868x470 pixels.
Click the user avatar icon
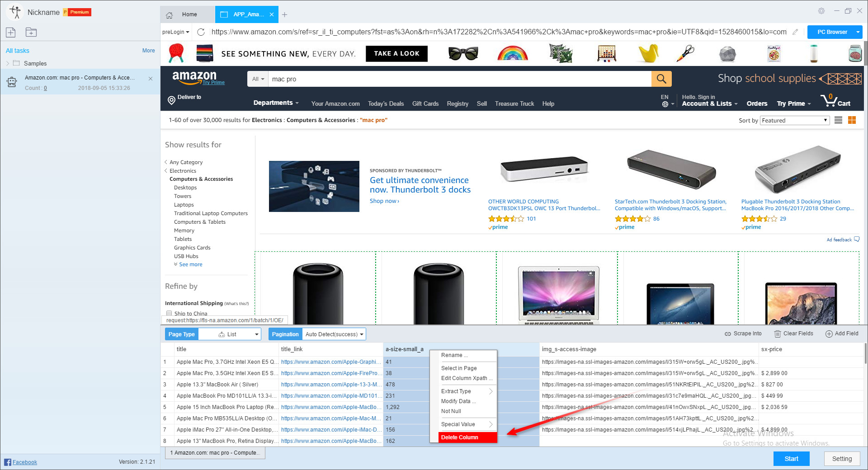click(15, 12)
